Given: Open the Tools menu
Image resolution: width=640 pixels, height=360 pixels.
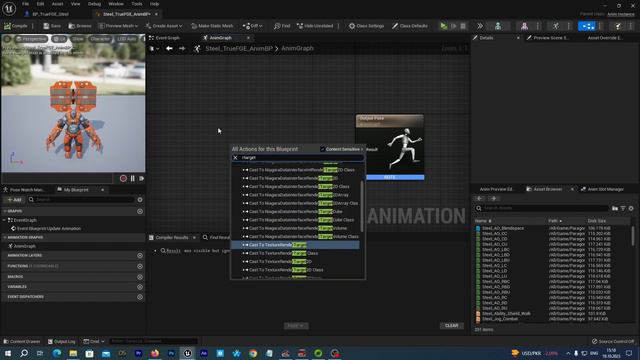Looking at the screenshot, I should (x=137, y=4).
